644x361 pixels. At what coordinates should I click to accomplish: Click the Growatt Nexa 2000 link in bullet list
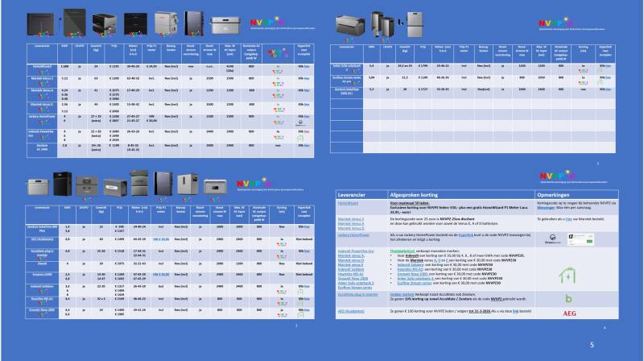(x=412, y=274)
